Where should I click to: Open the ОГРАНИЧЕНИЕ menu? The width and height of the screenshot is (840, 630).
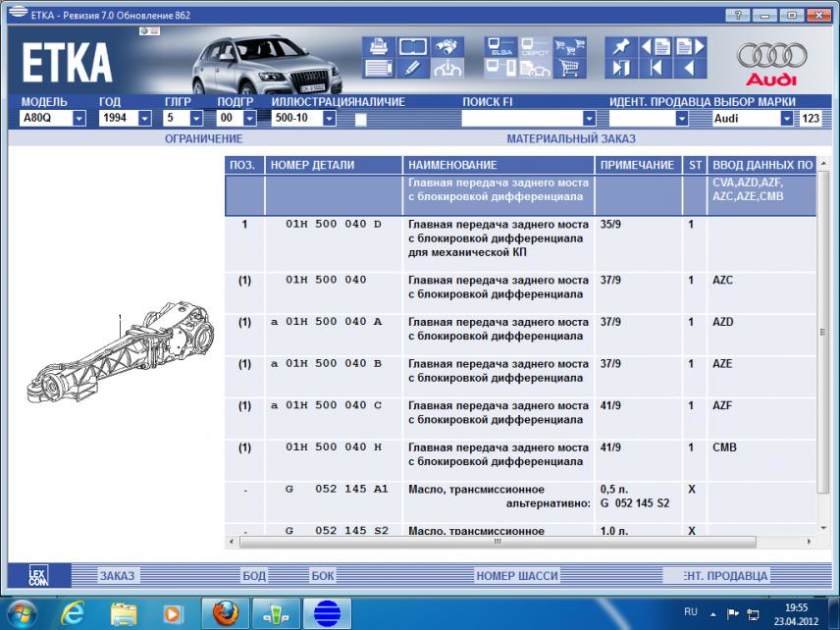tap(203, 138)
